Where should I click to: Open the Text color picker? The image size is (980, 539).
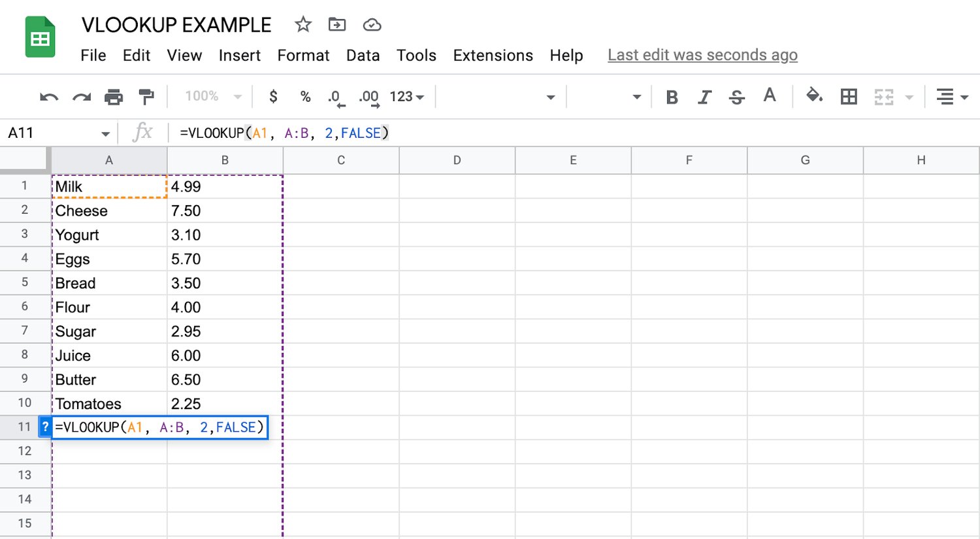tap(770, 96)
